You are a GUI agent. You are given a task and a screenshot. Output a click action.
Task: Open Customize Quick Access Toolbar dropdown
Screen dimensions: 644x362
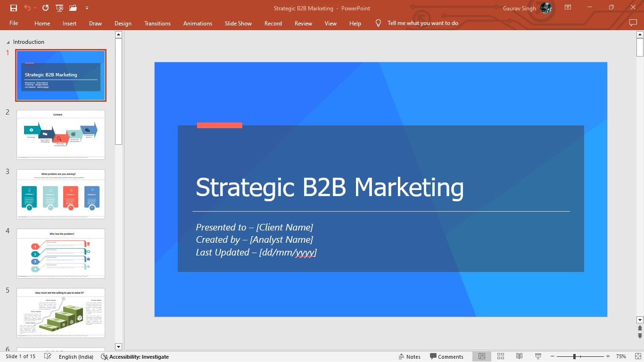pyautogui.click(x=87, y=8)
